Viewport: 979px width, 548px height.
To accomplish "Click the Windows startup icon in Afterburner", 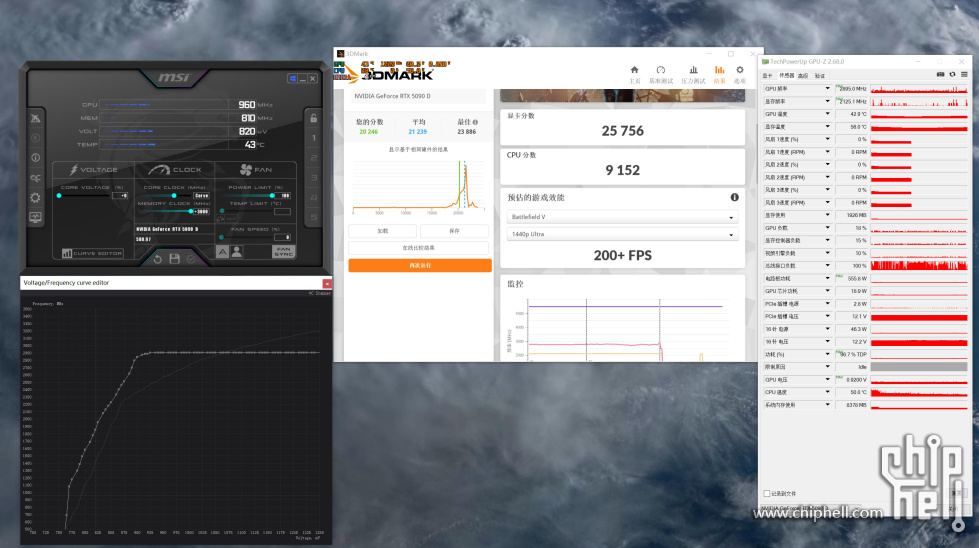I will tap(292, 79).
